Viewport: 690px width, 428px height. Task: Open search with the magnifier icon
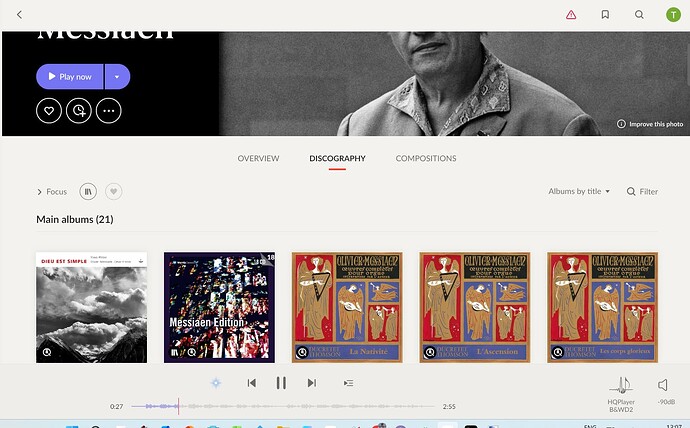point(639,15)
